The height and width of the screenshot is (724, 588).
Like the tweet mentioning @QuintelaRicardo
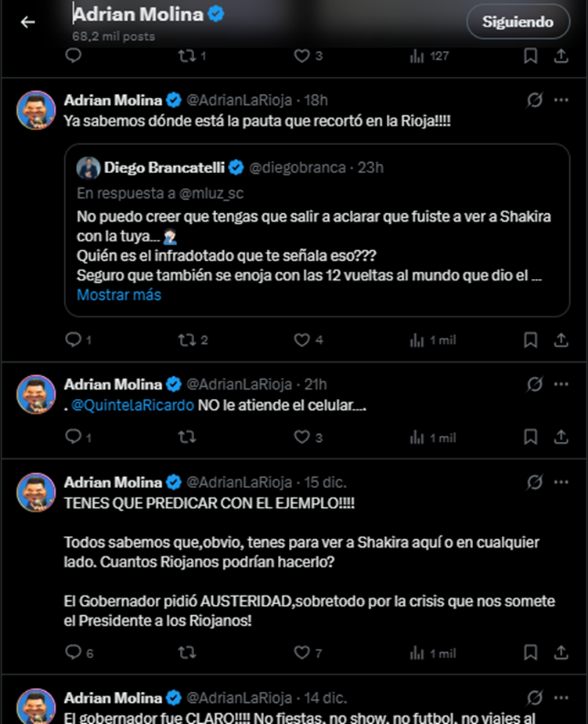coord(302,437)
